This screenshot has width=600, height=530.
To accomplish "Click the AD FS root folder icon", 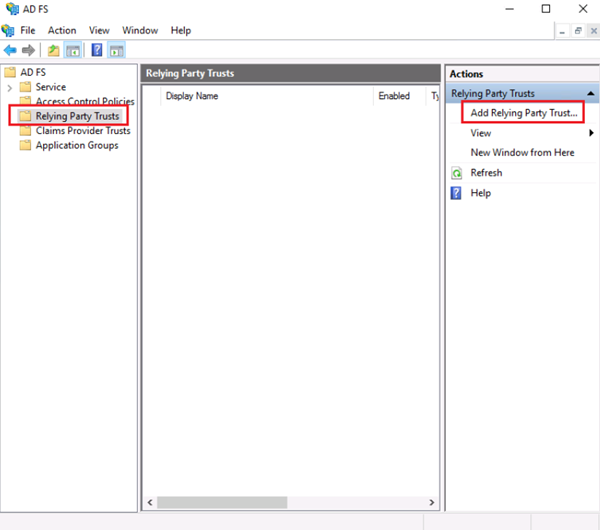I will pos(10,72).
